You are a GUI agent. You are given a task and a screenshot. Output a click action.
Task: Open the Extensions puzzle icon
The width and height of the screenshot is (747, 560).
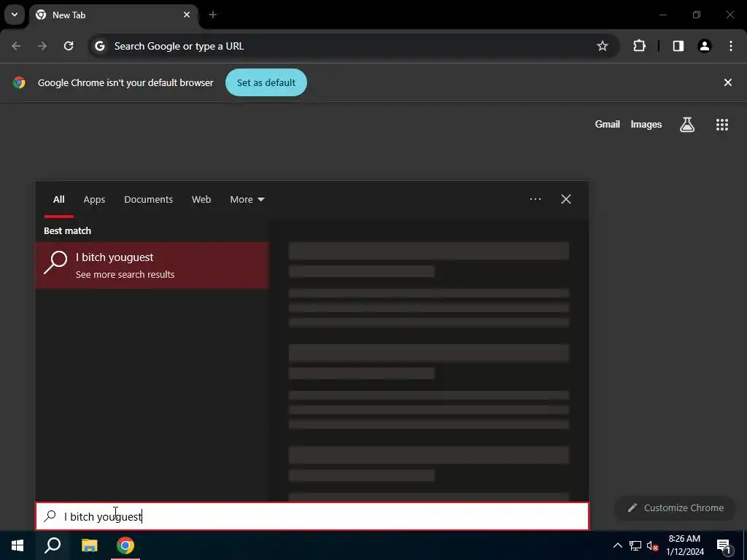tap(639, 46)
